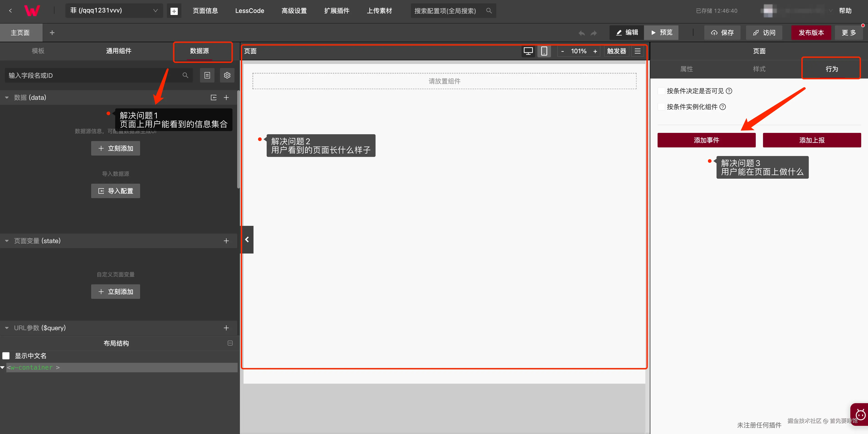Collapse the 数据 (data) section

click(x=7, y=97)
